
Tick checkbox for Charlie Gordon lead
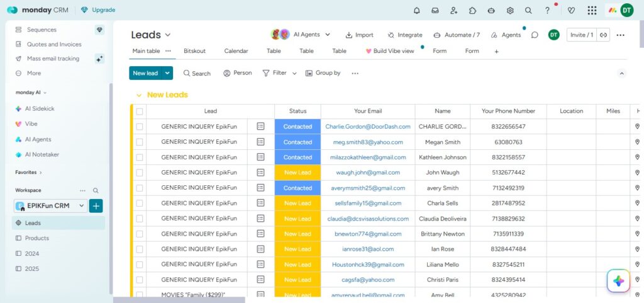tap(140, 127)
